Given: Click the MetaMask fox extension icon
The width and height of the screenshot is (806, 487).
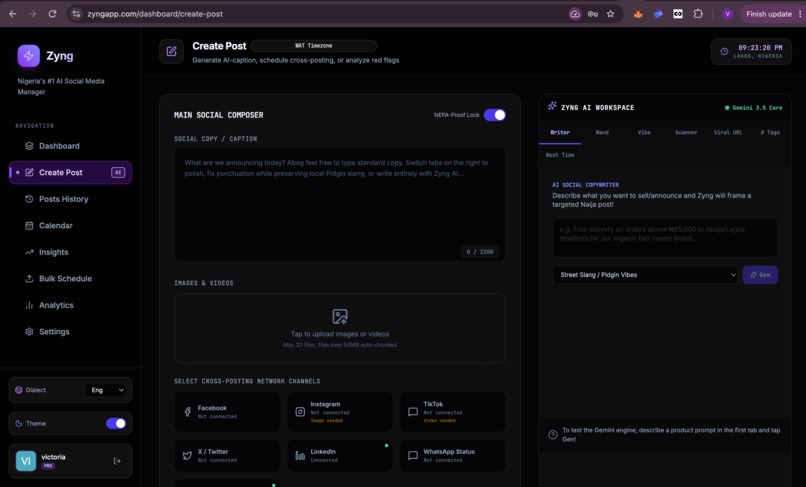Looking at the screenshot, I should tap(638, 14).
